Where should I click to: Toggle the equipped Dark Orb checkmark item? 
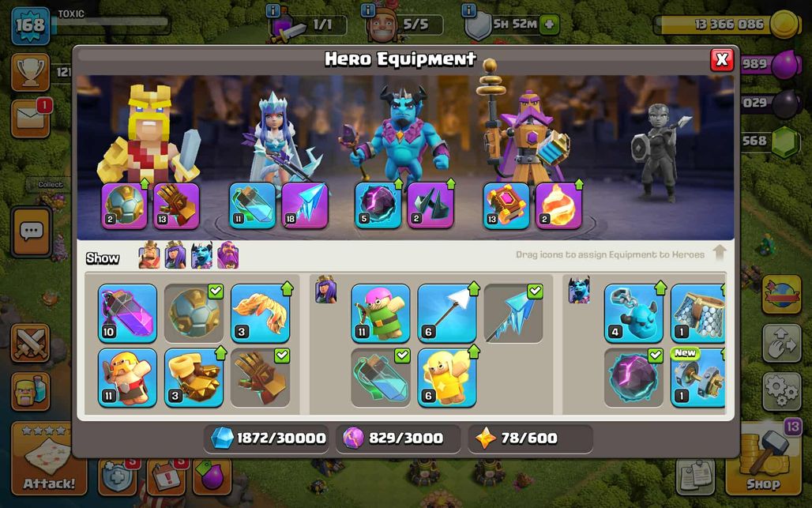pos(633,377)
